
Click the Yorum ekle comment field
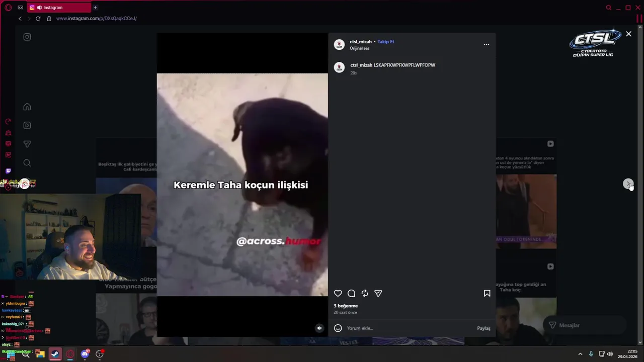(x=410, y=328)
